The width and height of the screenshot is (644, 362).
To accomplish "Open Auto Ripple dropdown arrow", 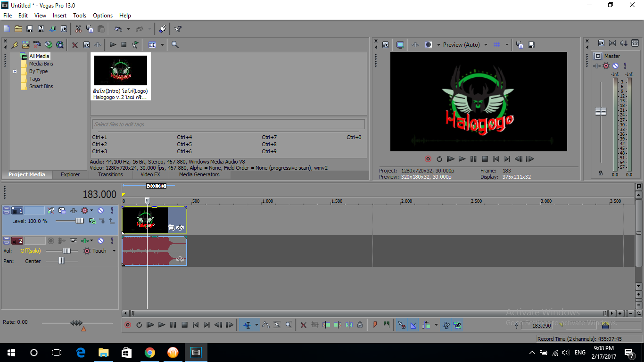I will [436, 325].
